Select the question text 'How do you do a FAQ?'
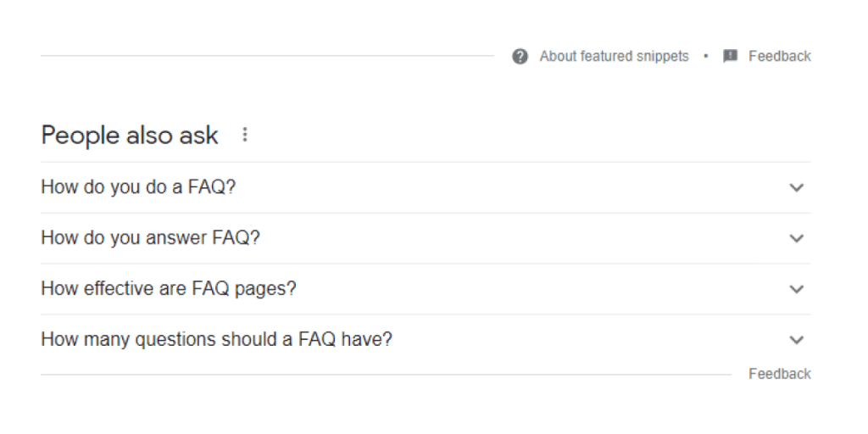The width and height of the screenshot is (868, 434). click(138, 187)
